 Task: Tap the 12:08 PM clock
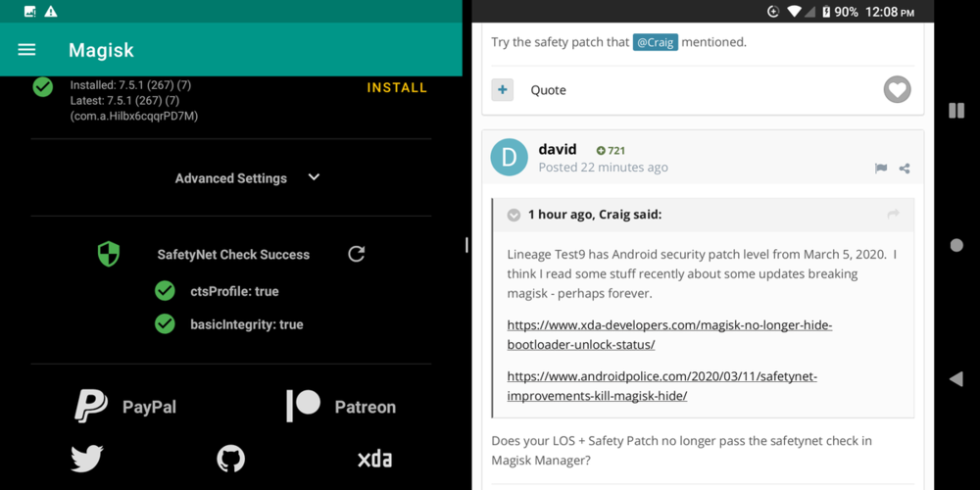[x=890, y=12]
